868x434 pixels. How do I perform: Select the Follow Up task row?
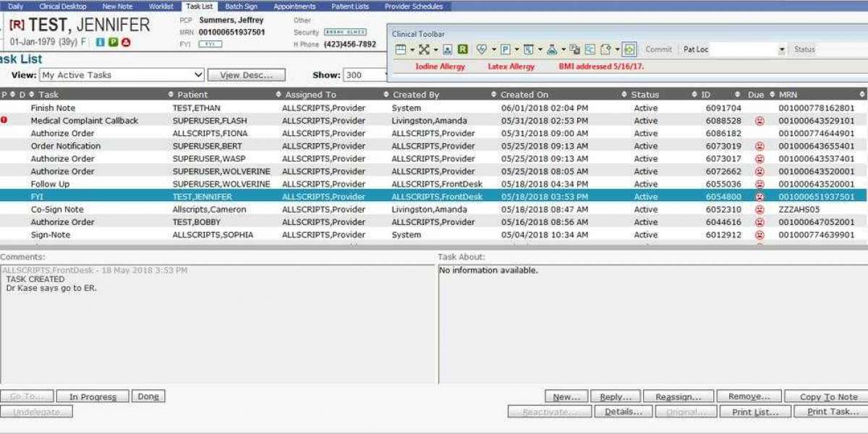pos(433,184)
